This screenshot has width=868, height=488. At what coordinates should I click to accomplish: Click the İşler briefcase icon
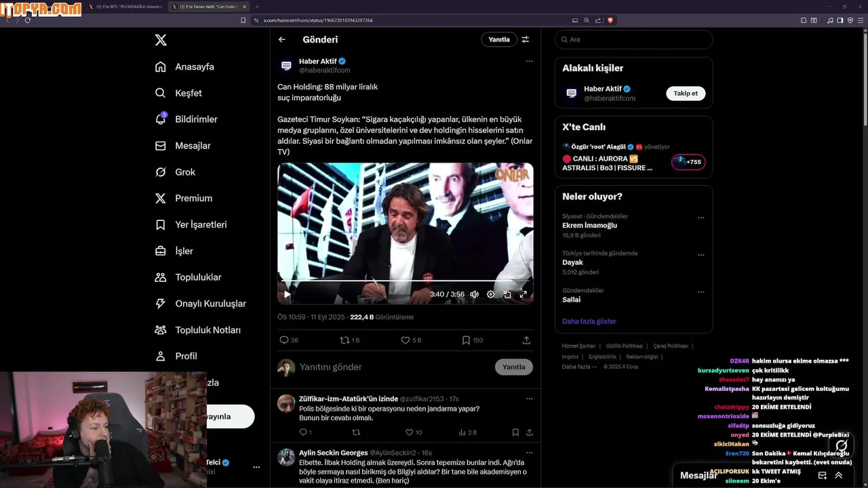pyautogui.click(x=161, y=251)
